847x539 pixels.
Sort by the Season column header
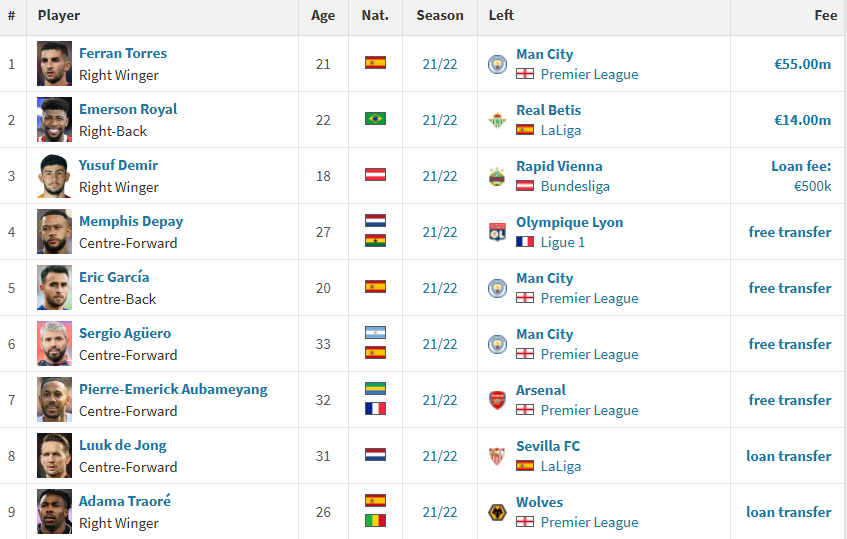(440, 16)
